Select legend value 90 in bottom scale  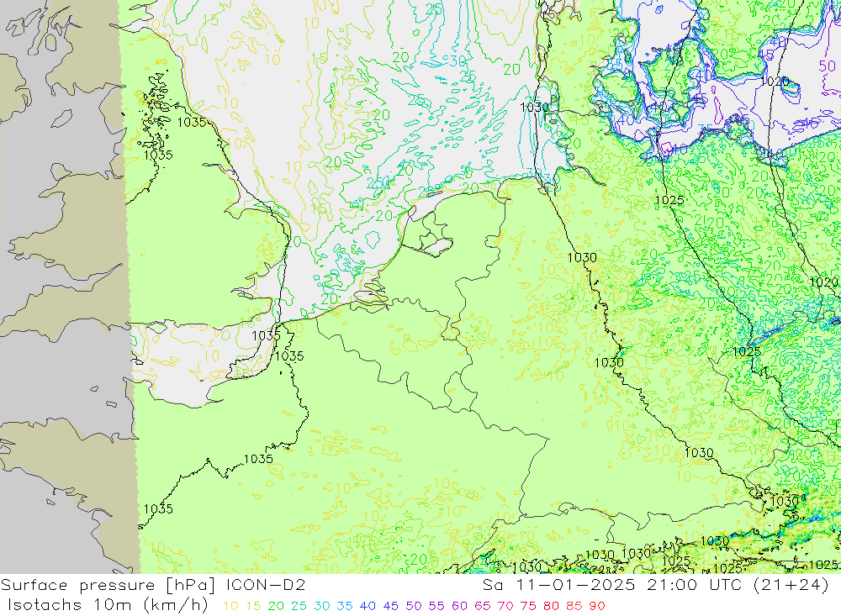pos(597,606)
